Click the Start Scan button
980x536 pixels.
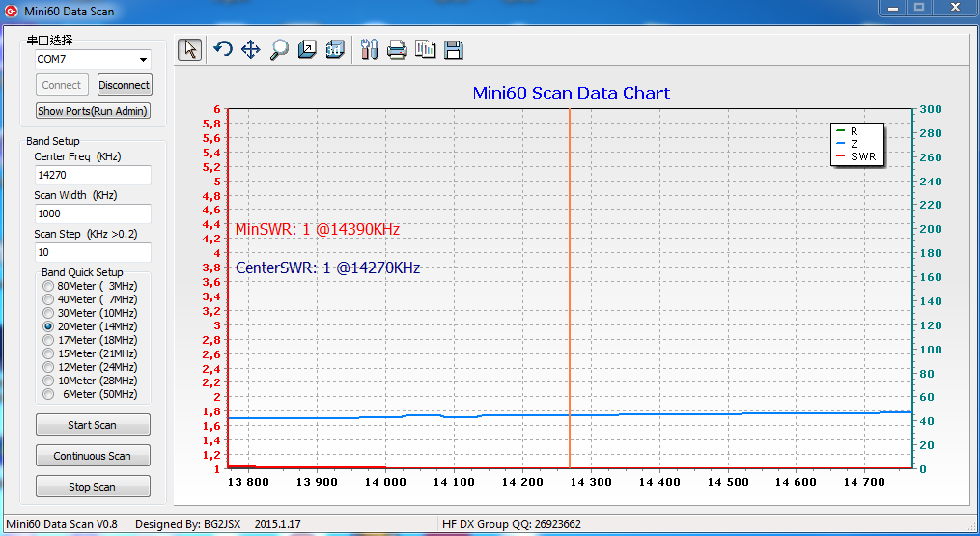pos(93,425)
